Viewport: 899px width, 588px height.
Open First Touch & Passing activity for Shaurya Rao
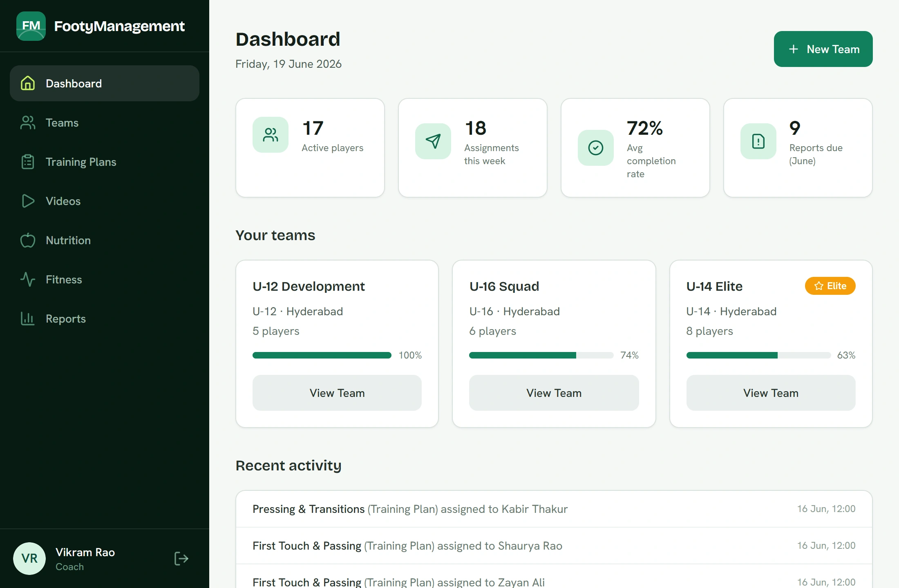(x=554, y=546)
